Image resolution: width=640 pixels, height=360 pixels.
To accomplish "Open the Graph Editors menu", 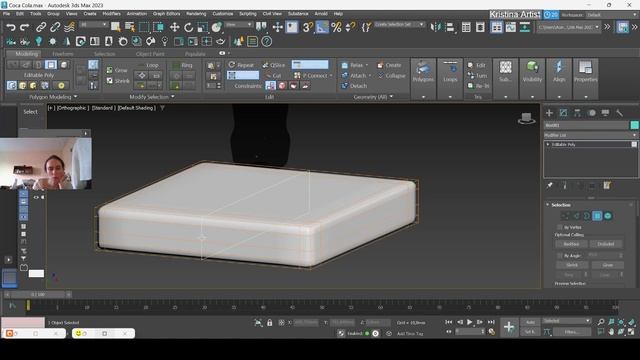I will tap(166, 13).
